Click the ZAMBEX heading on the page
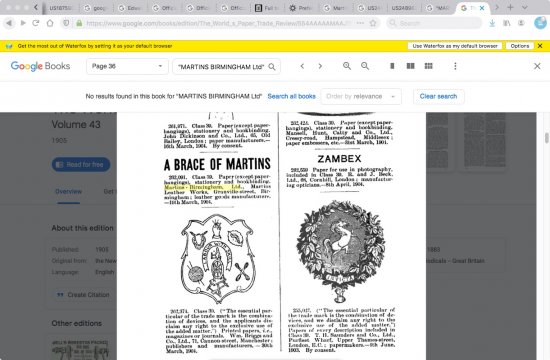The image size is (550, 360). (x=339, y=159)
